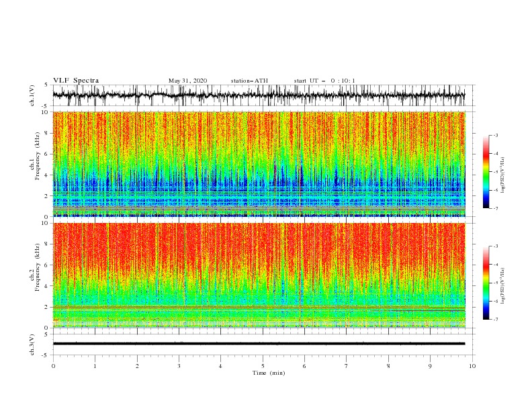Click the "0" tick on the time axis

point(53,366)
